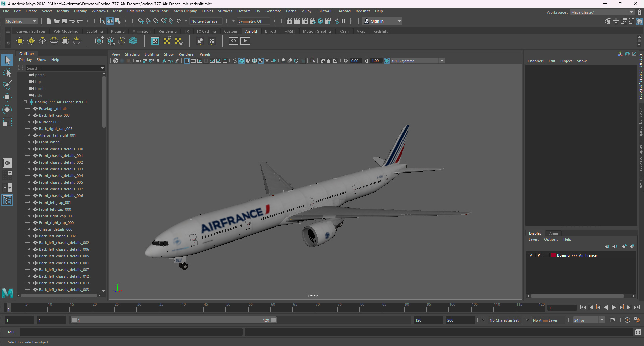The width and height of the screenshot is (644, 346).
Task: Click the Undo arrow icon
Action: click(72, 21)
